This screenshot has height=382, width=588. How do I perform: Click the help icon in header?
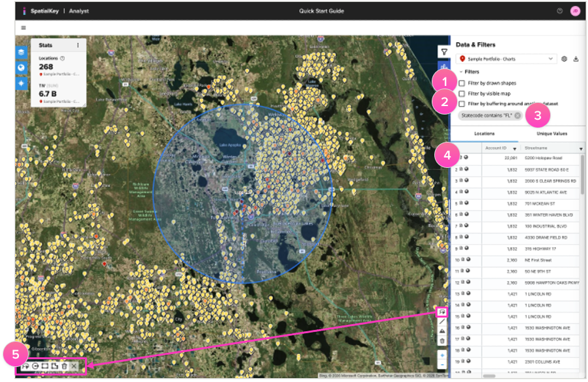click(559, 11)
